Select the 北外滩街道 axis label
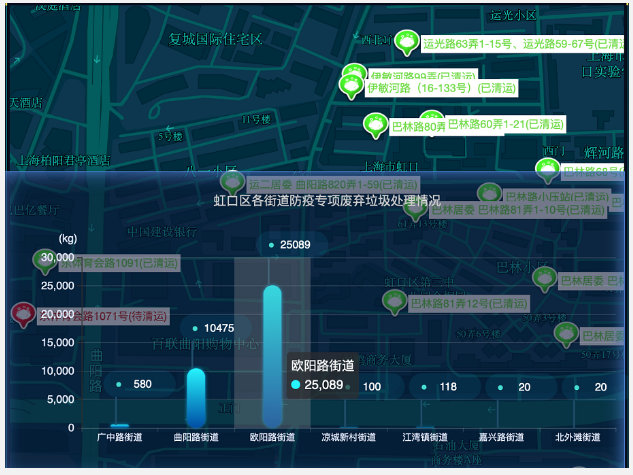 [577, 437]
